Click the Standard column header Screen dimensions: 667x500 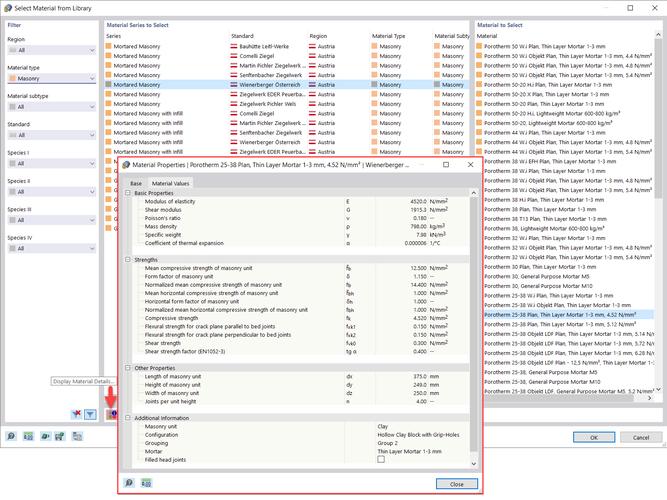pyautogui.click(x=242, y=36)
